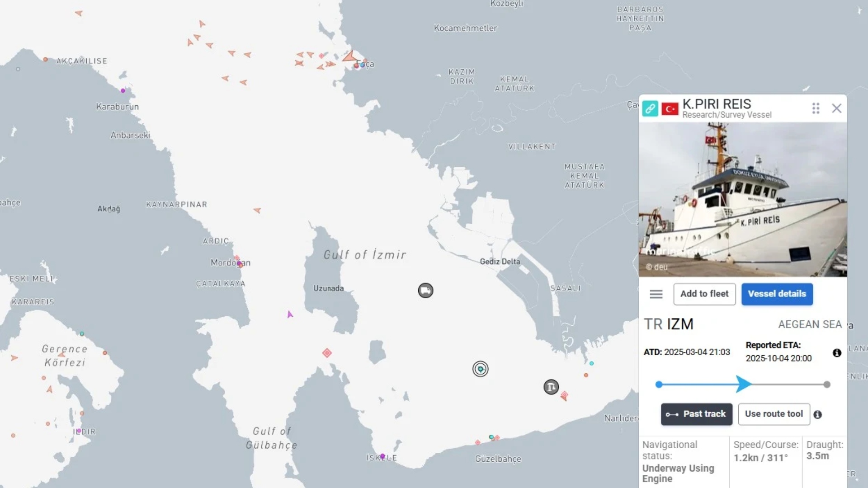Click the Add to fleet button
The height and width of the screenshot is (488, 868).
pos(704,294)
